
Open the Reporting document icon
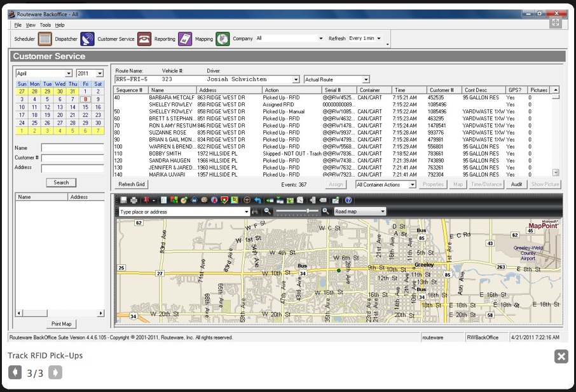[x=185, y=39]
